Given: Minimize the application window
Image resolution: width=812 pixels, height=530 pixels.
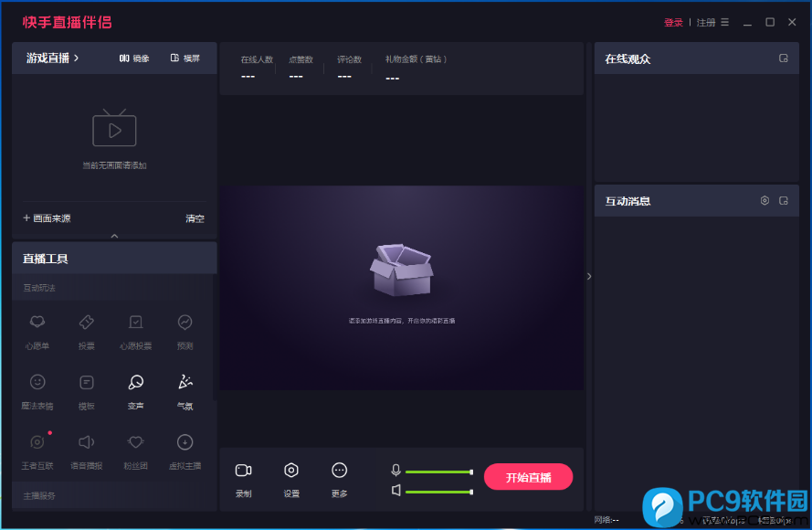Looking at the screenshot, I should coord(747,22).
